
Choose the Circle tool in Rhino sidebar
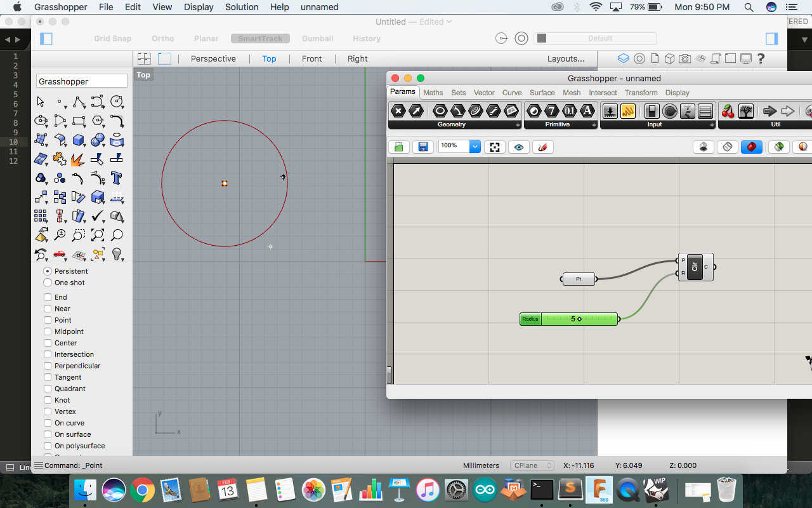(116, 102)
